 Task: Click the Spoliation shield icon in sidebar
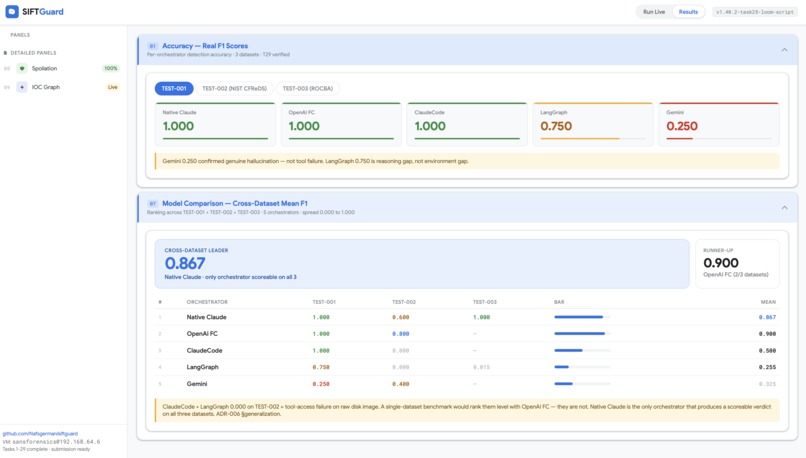pos(22,68)
